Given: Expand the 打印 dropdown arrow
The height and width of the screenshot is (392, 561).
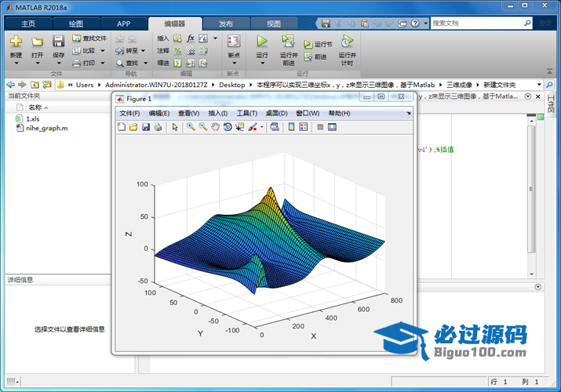Looking at the screenshot, I should [x=103, y=64].
